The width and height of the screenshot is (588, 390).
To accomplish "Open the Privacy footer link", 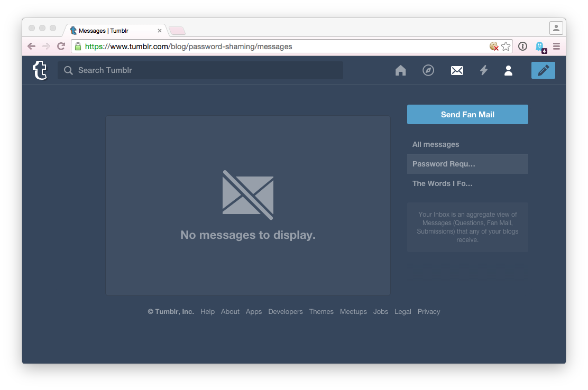I will coord(429,312).
